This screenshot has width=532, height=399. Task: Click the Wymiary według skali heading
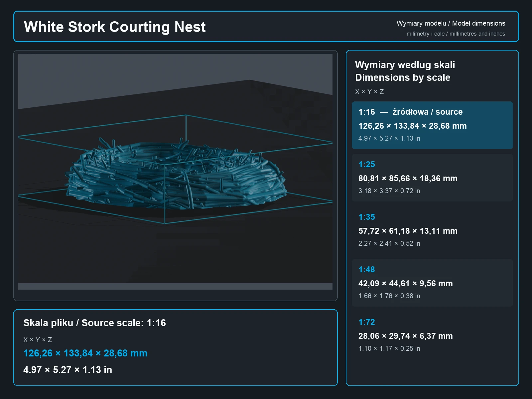(405, 65)
